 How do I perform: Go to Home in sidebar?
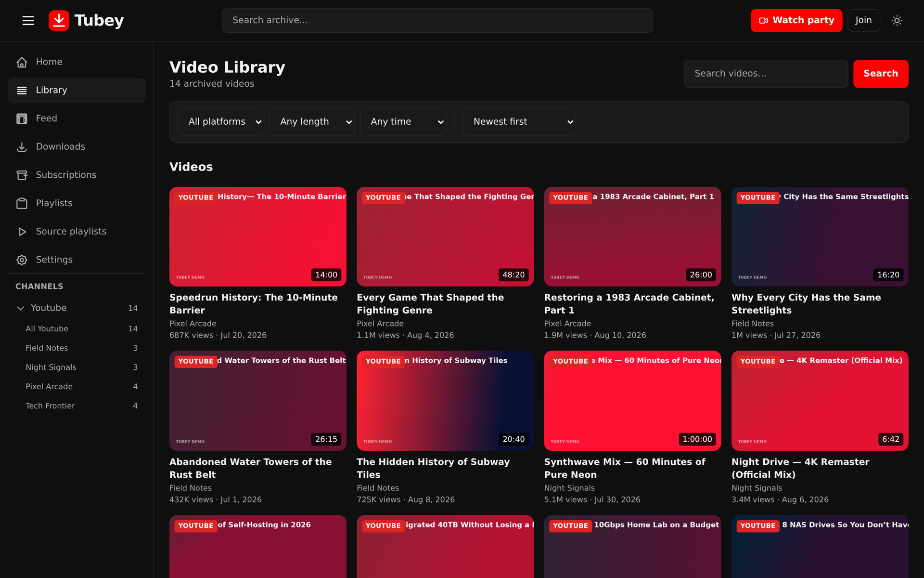(77, 62)
